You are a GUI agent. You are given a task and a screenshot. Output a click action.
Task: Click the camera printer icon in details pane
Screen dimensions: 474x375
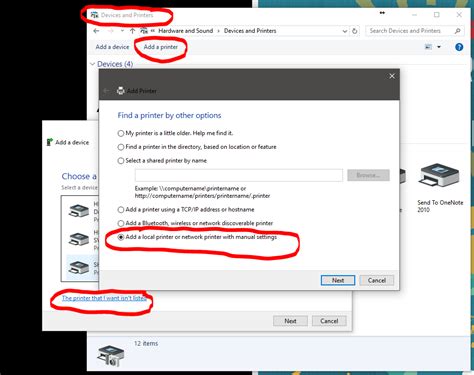tap(111, 356)
